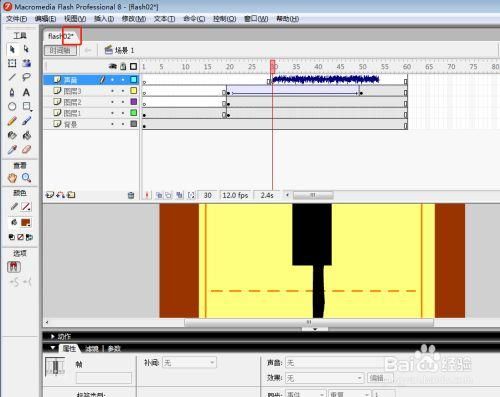Viewport: 500px width, 397px height.
Task: Select the Subselection tool
Action: coord(26,49)
